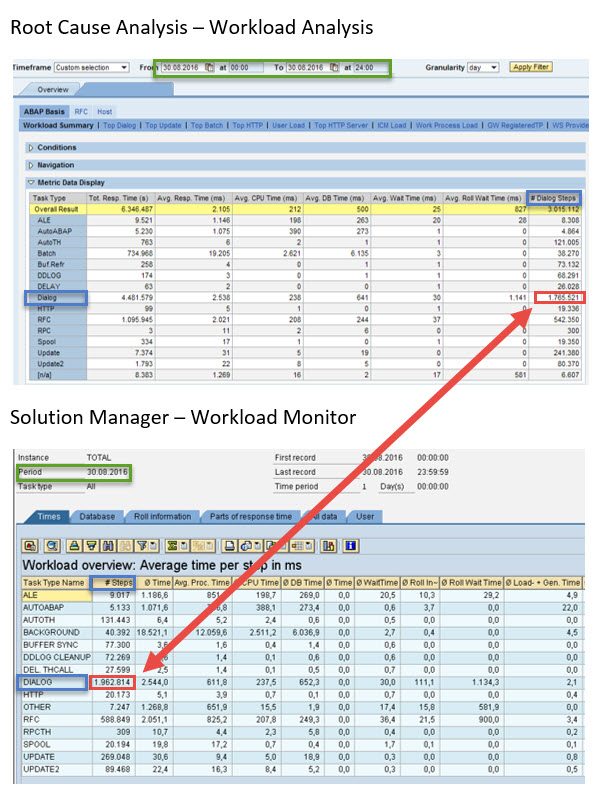Click the Display Graphic chart icon

[327, 546]
